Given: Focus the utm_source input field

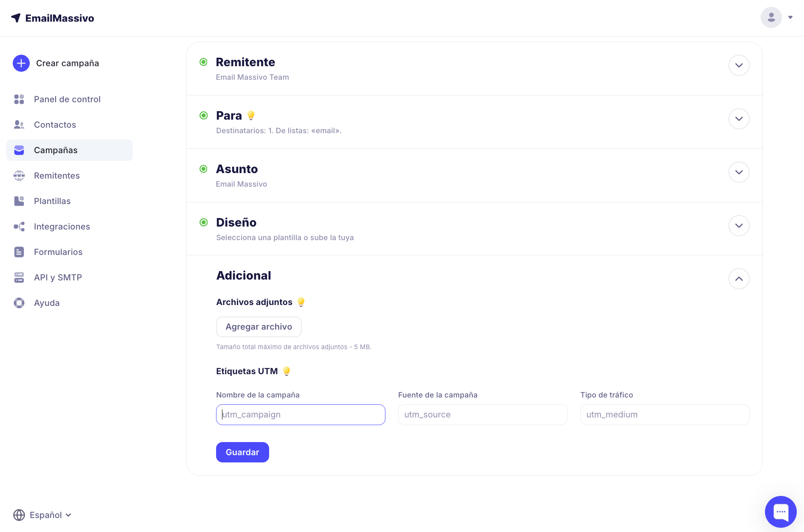Looking at the screenshot, I should tap(482, 414).
